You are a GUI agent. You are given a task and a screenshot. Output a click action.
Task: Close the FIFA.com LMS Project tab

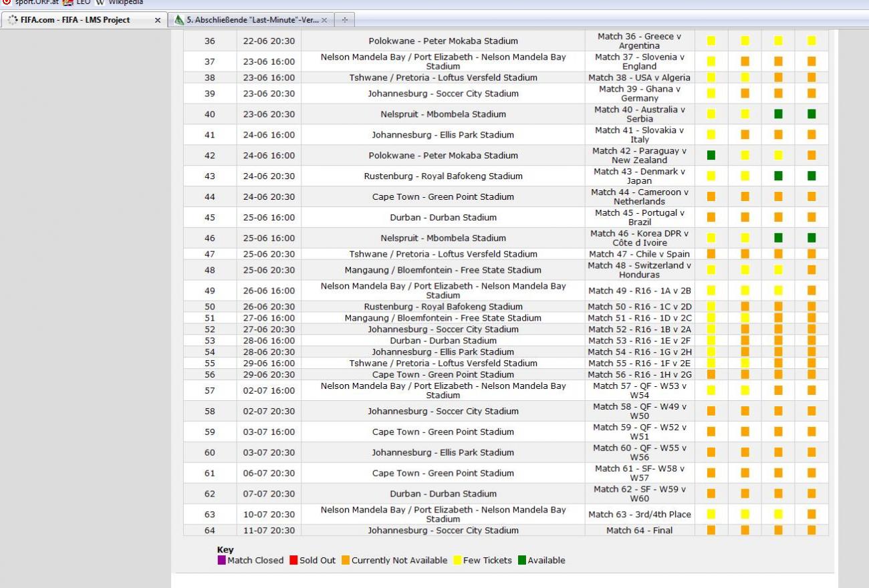pos(158,20)
